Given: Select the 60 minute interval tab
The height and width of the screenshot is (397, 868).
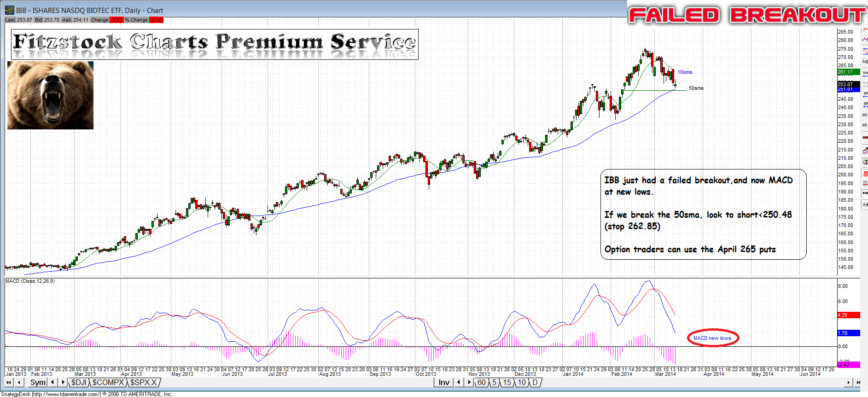Looking at the screenshot, I should (482, 382).
